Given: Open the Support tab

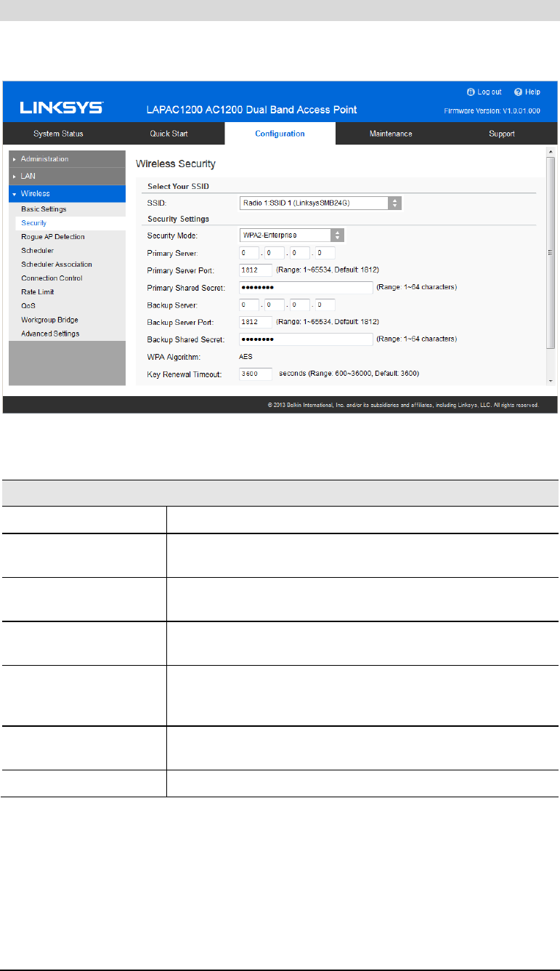Looking at the screenshot, I should click(x=502, y=134).
